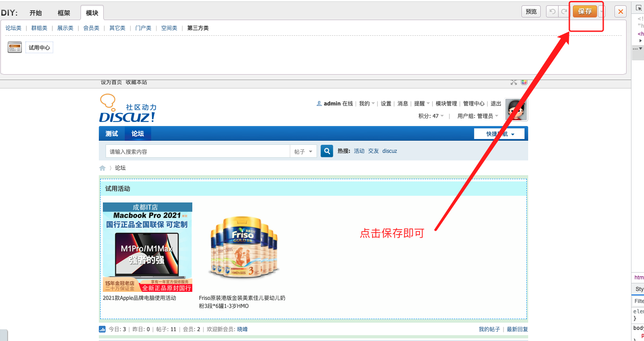This screenshot has height=341, width=644.
Task: Click the redo arrow in DIY toolbar
Action: (x=563, y=12)
